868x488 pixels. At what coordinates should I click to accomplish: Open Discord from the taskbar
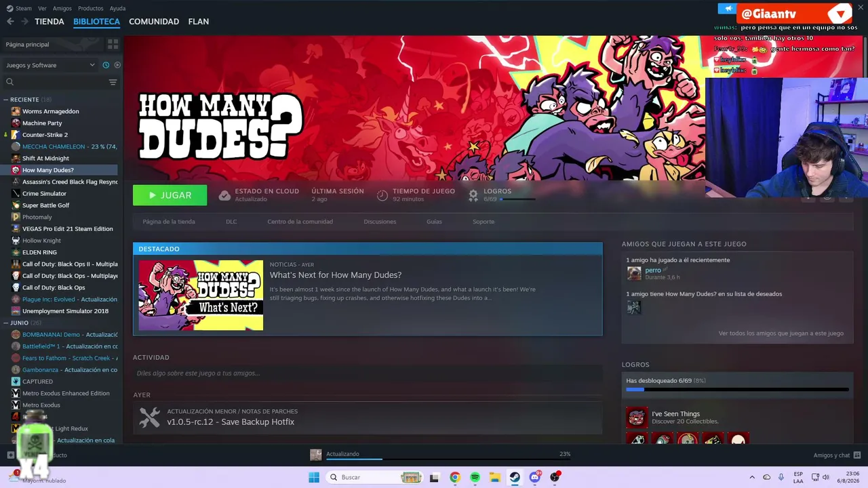535,477
